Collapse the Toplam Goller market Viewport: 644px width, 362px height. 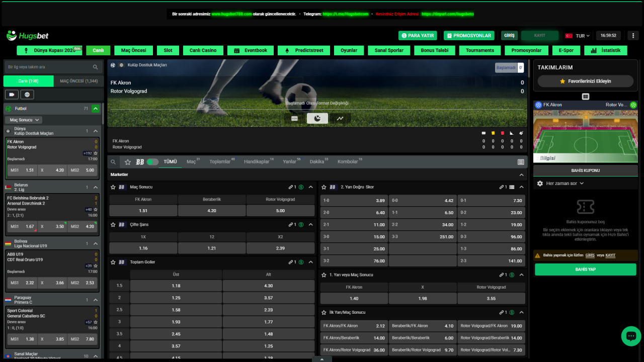310,262
